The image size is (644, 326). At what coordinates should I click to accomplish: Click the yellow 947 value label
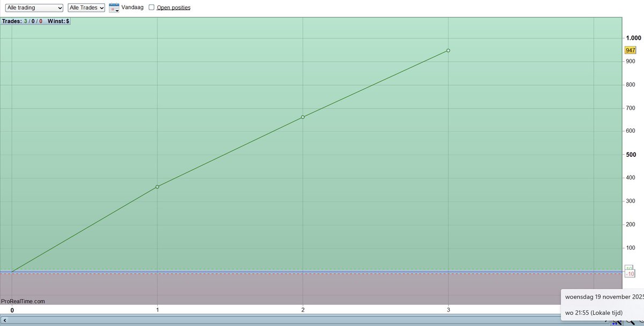click(630, 50)
